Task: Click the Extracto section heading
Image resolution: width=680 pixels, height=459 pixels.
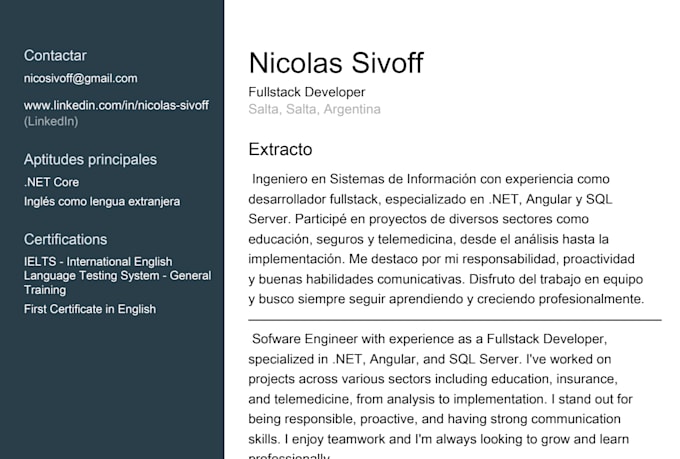Action: (280, 149)
